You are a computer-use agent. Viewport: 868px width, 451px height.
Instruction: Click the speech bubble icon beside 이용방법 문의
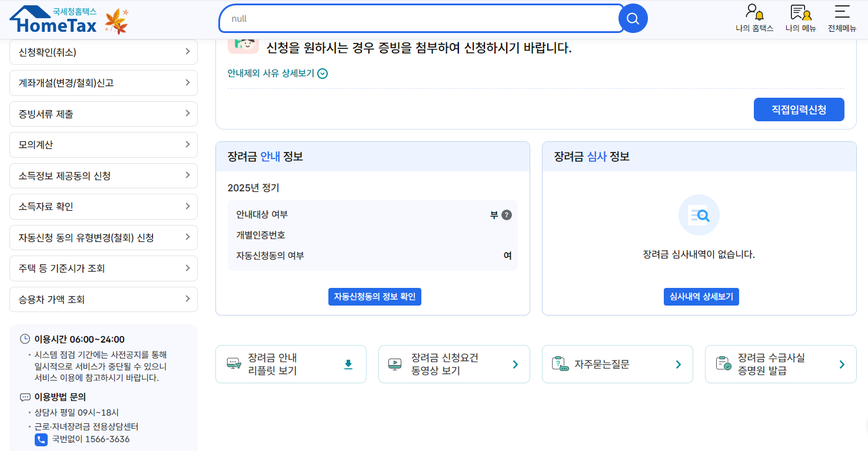[25, 397]
